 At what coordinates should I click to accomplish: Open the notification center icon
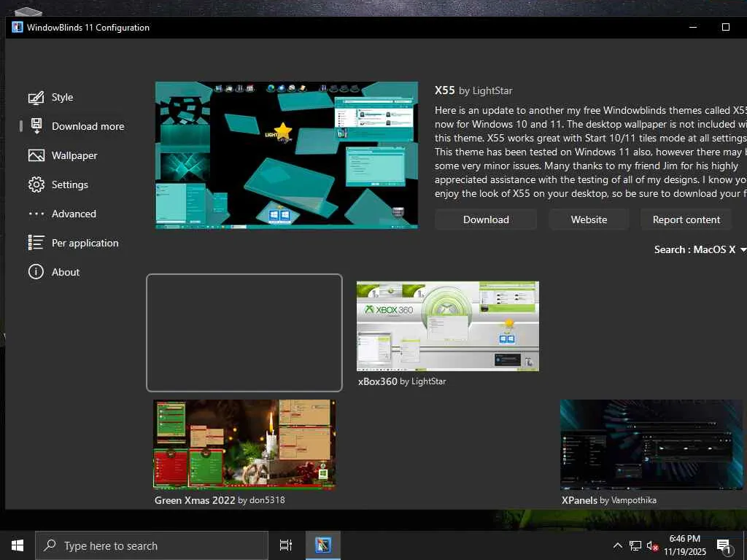click(x=724, y=546)
